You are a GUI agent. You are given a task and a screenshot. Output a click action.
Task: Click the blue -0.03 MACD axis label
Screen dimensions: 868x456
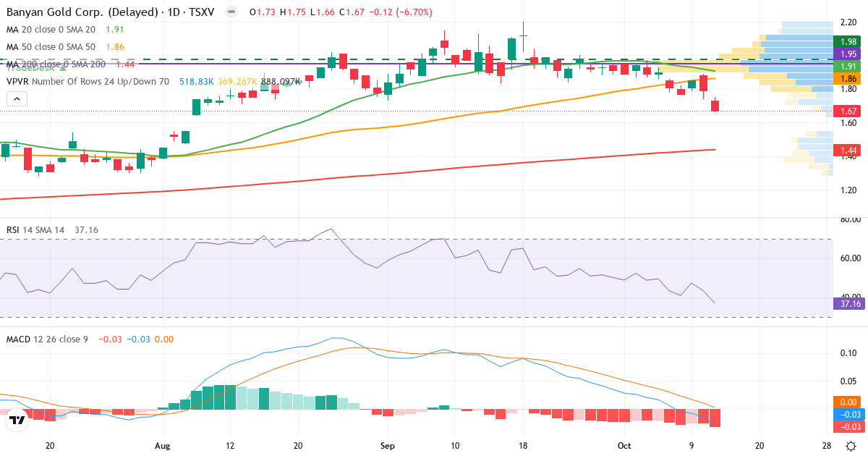point(849,414)
